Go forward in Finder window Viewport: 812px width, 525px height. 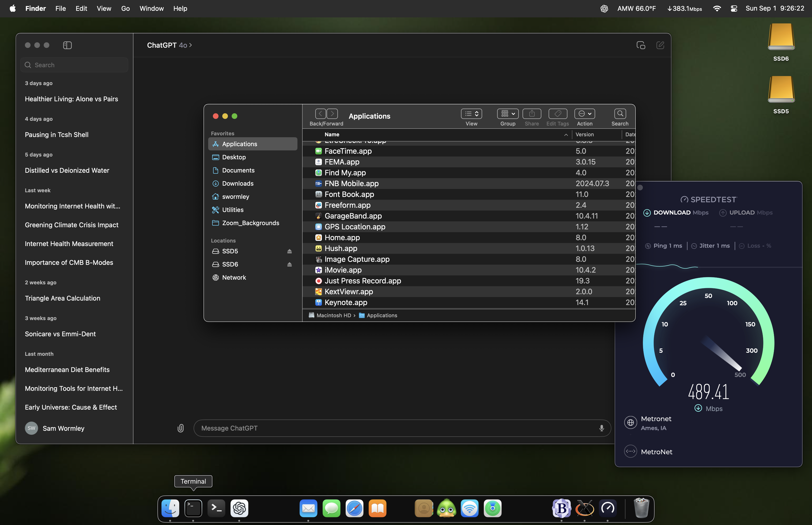332,114
